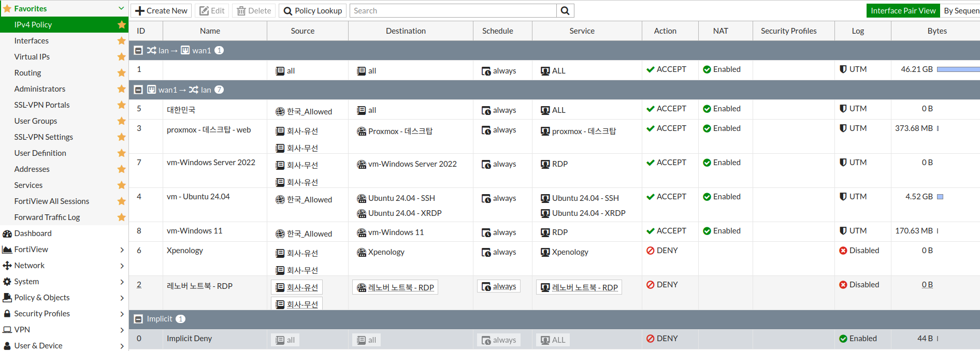Click into the policy Search field
Image resolution: width=980 pixels, height=351 pixels.
453,11
